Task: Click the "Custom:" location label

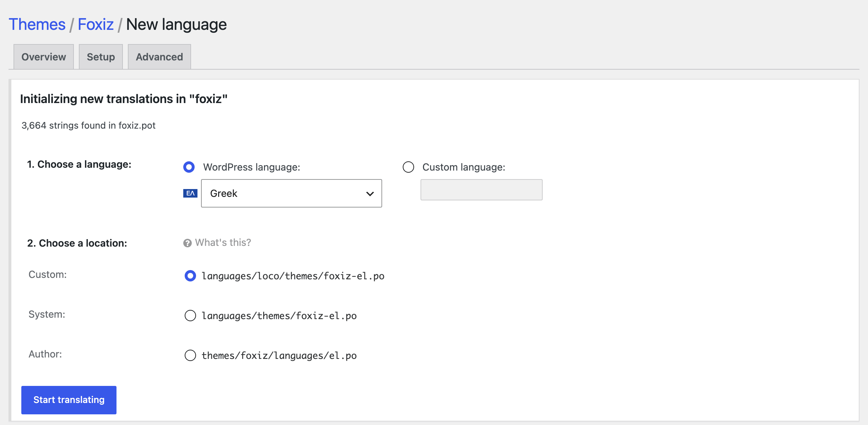Action: [x=48, y=275]
